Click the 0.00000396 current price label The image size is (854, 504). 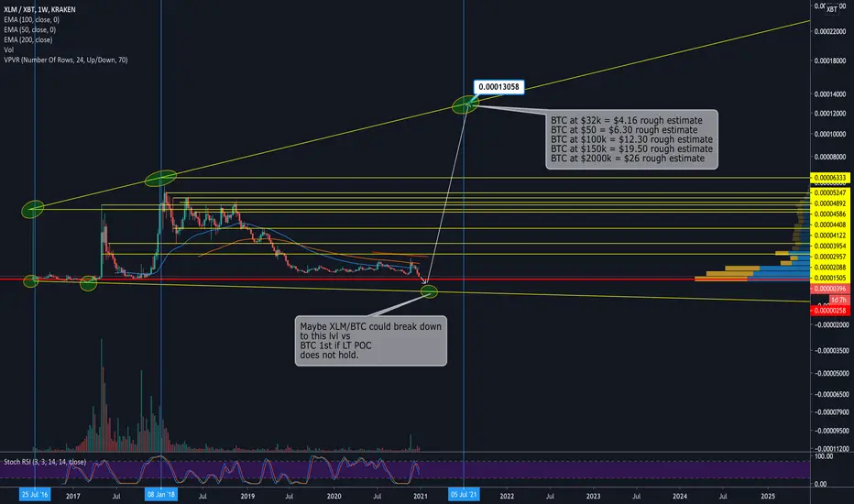[x=830, y=289]
